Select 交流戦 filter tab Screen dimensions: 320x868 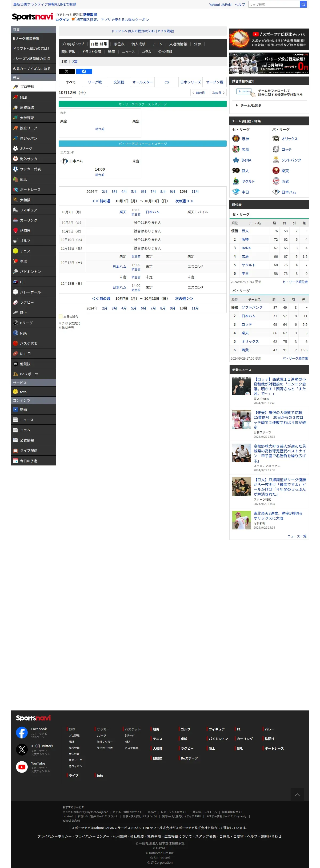119,82
